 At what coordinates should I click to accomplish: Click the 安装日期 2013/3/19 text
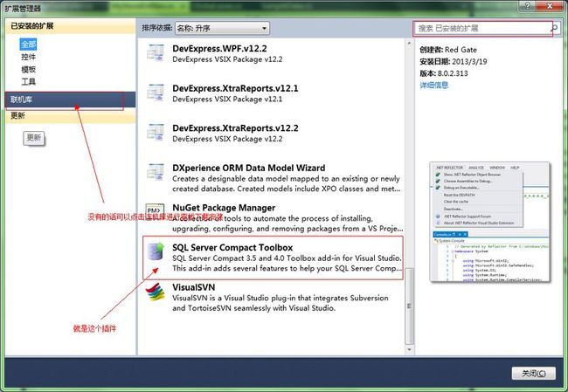pos(454,61)
